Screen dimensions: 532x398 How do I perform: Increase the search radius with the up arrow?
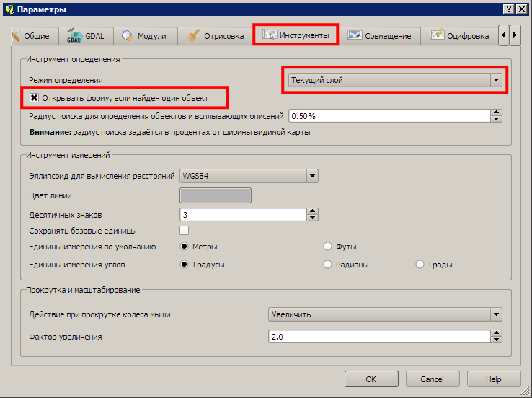click(x=497, y=112)
